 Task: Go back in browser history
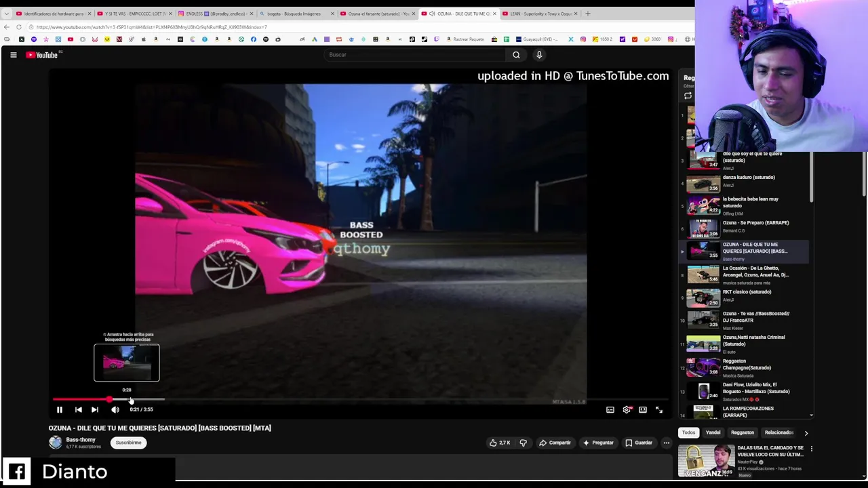pos(7,27)
